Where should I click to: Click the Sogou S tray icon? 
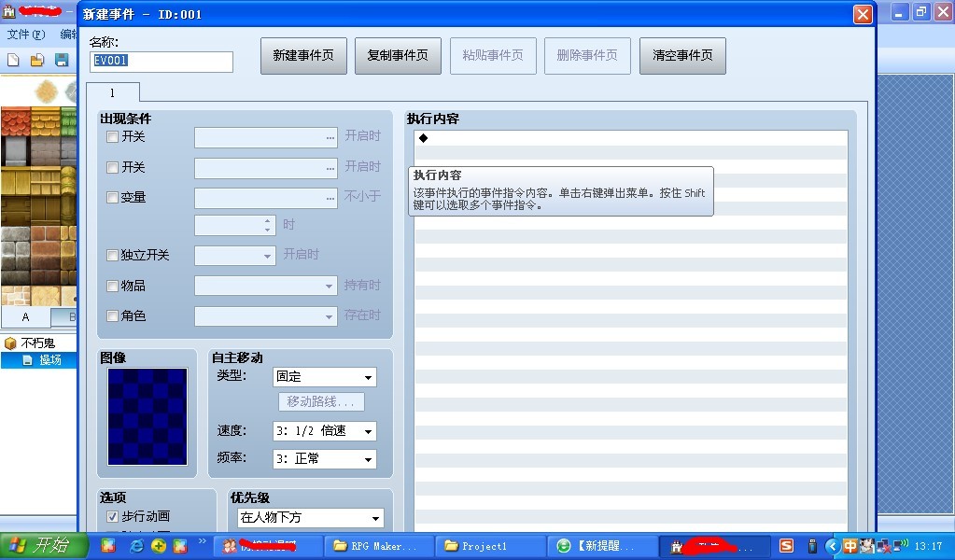[x=786, y=546]
